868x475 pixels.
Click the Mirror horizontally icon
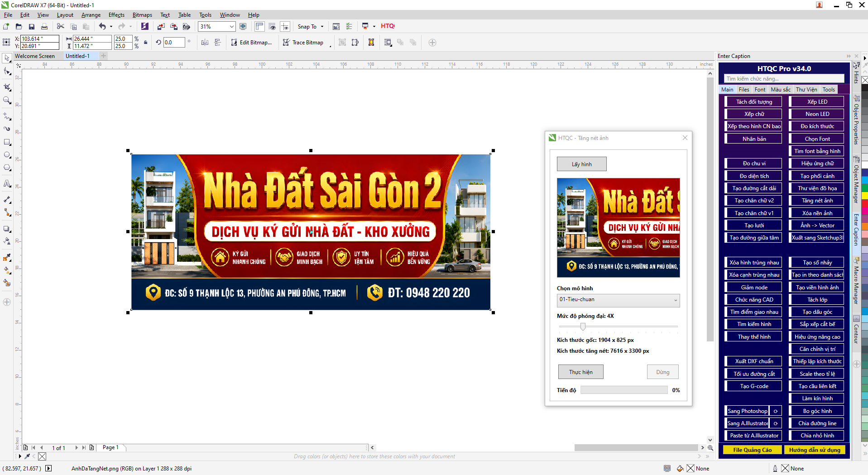(205, 43)
